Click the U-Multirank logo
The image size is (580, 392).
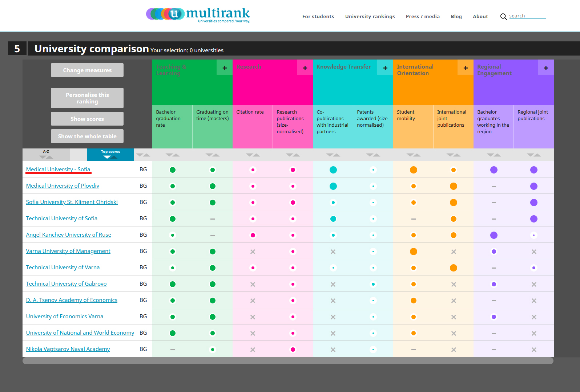pyautogui.click(x=198, y=15)
